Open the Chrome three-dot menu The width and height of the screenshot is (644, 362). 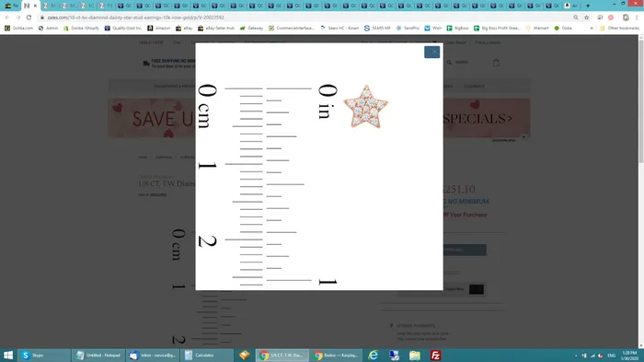tap(637, 18)
